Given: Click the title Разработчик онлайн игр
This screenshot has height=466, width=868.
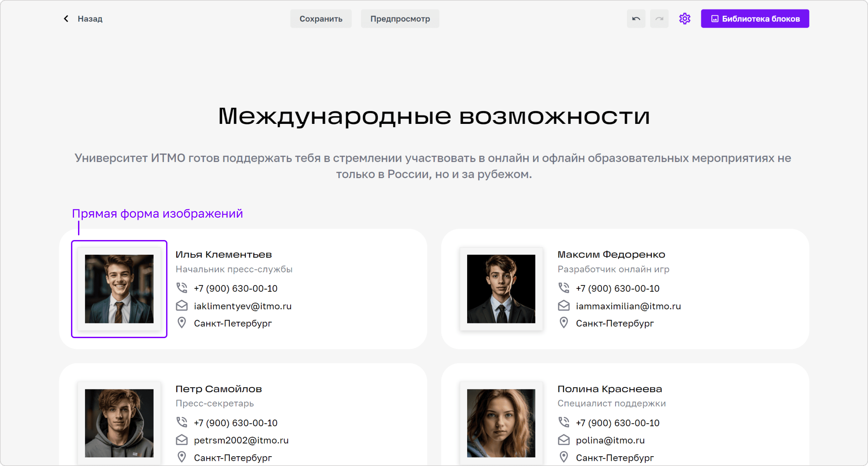Looking at the screenshot, I should [613, 269].
